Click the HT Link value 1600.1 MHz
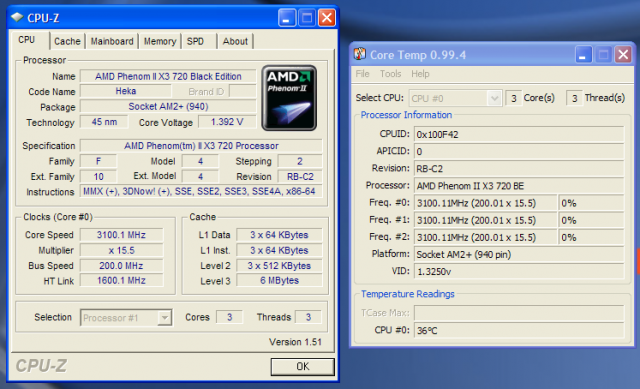Image resolution: width=640 pixels, height=389 pixels. [121, 280]
